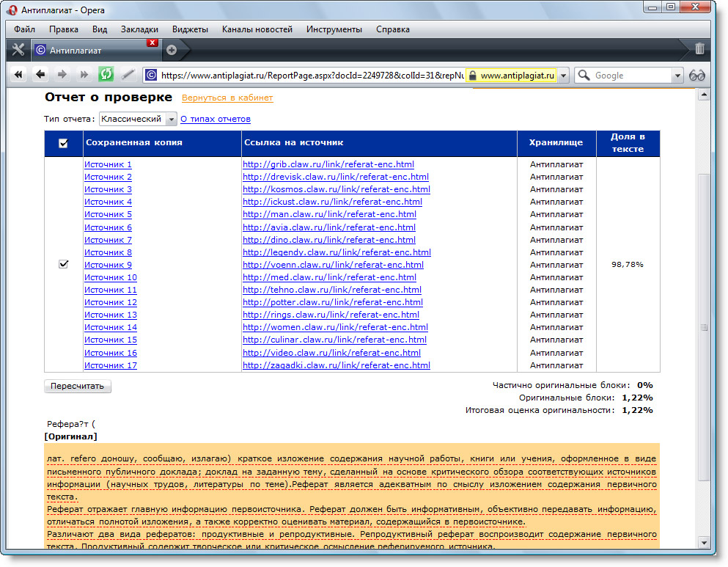Click the magnifier search icon
Screen dimensions: 728x567
584,76
